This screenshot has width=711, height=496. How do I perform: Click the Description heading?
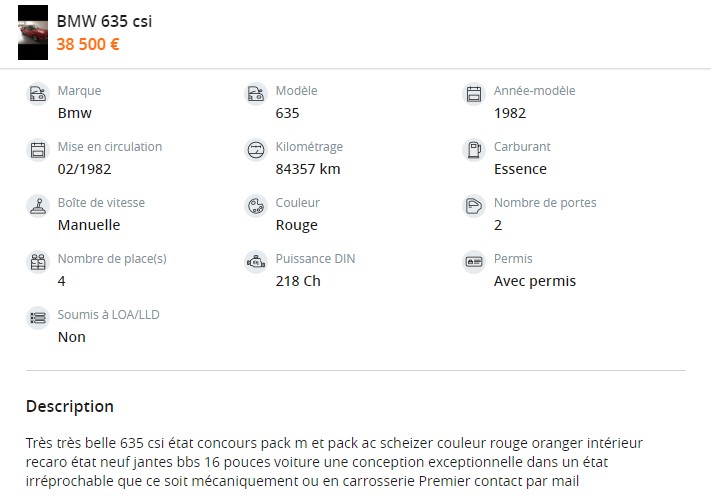[x=70, y=406]
